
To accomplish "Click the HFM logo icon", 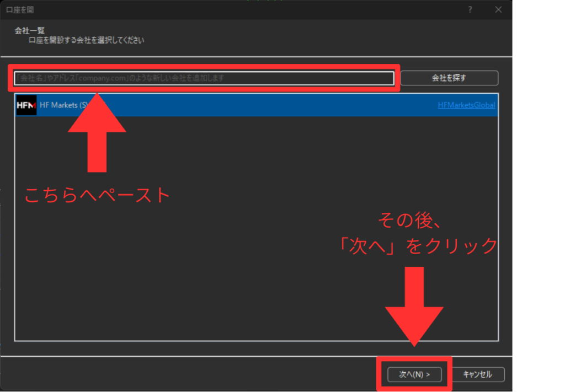I will click(x=26, y=105).
